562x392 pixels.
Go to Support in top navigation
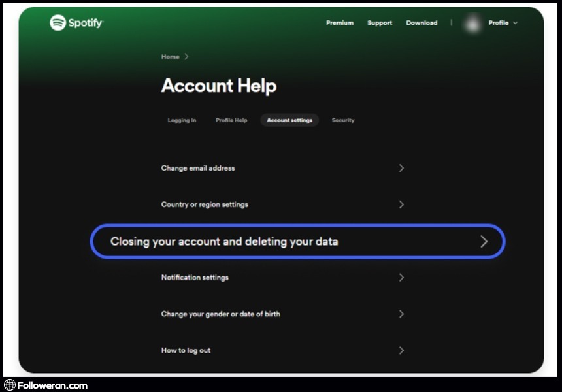pos(380,23)
